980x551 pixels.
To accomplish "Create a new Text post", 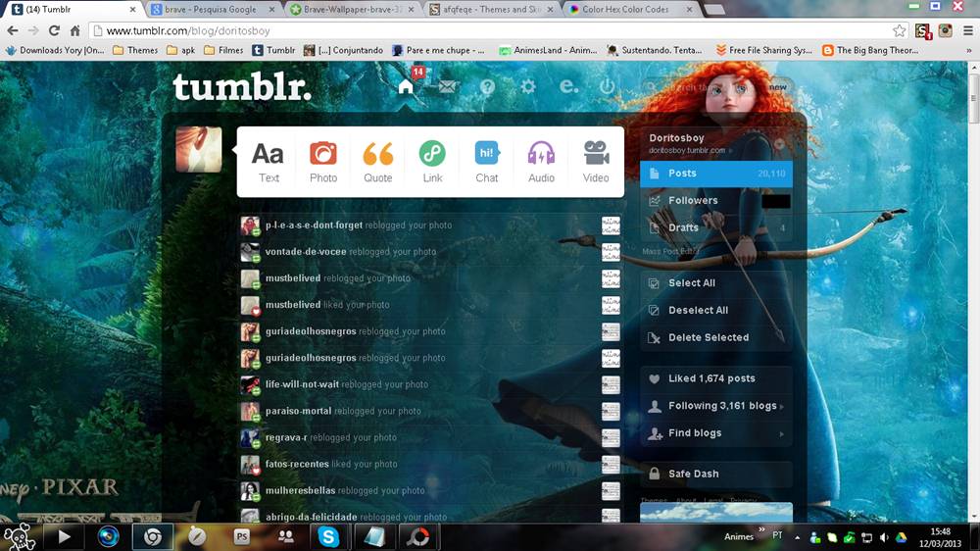I will 269,162.
